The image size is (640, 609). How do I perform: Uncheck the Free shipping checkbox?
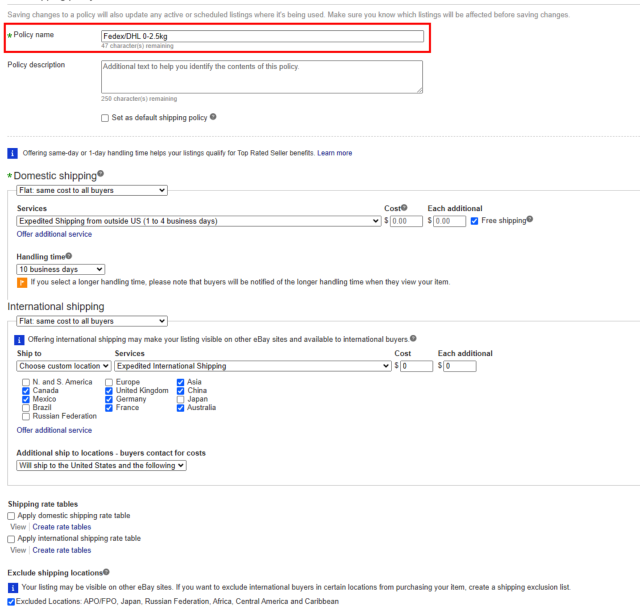tap(474, 221)
